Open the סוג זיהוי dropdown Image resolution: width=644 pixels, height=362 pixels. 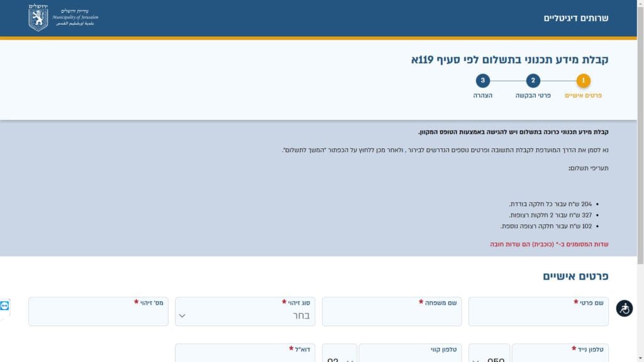click(x=245, y=315)
